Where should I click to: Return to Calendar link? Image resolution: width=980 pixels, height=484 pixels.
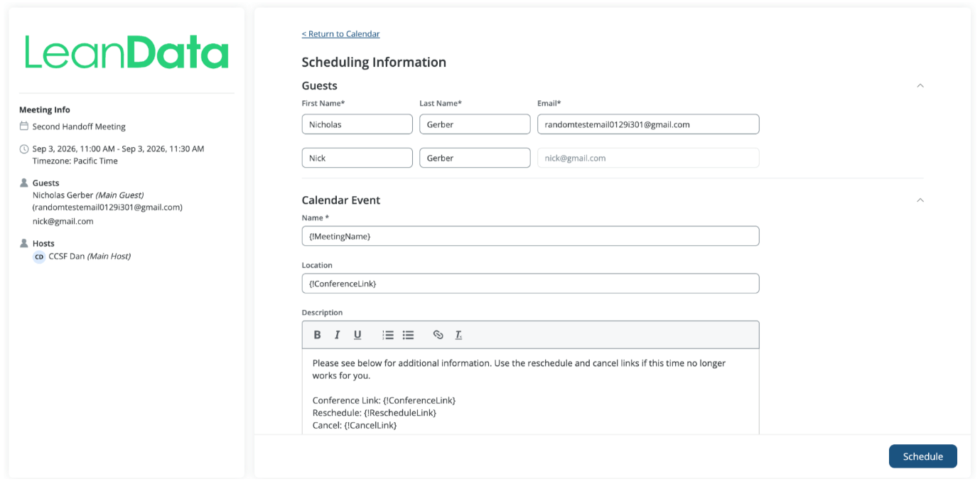pyautogui.click(x=340, y=34)
